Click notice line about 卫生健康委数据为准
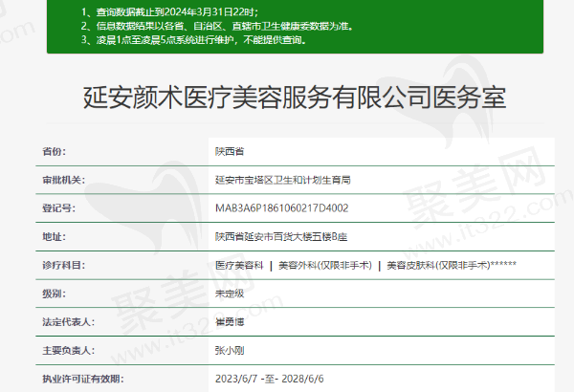The height and width of the screenshot is (392, 574). tap(217, 26)
